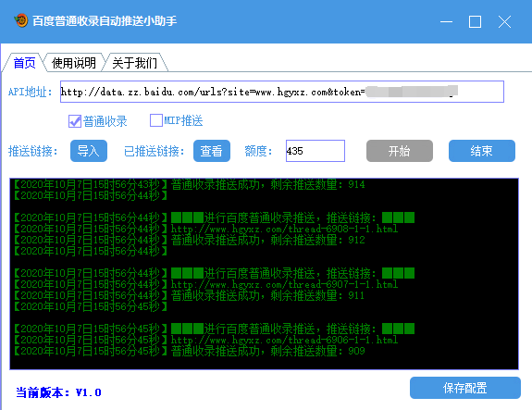Minimize the window

tap(446, 21)
